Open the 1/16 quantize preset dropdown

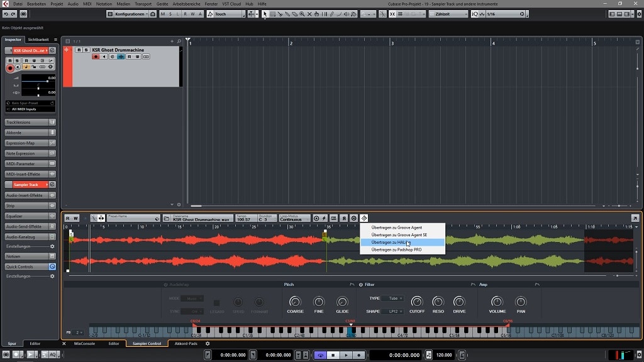[x=505, y=14]
